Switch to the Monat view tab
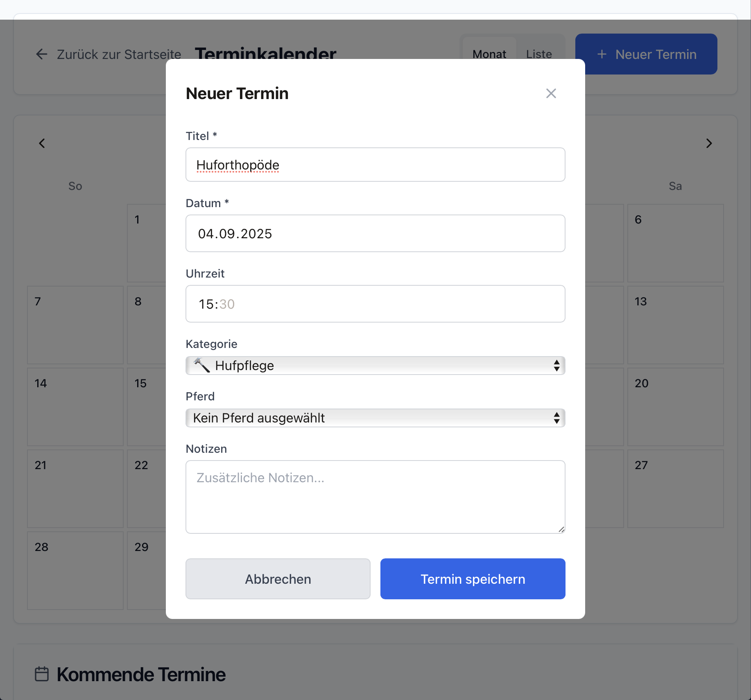Screen dimensions: 751x700 click(x=489, y=54)
